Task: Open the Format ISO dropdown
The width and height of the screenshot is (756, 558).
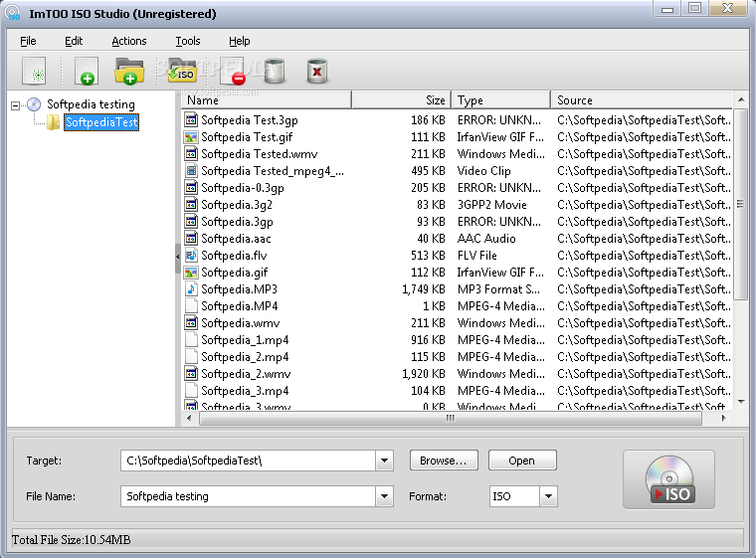Action: click(548, 496)
